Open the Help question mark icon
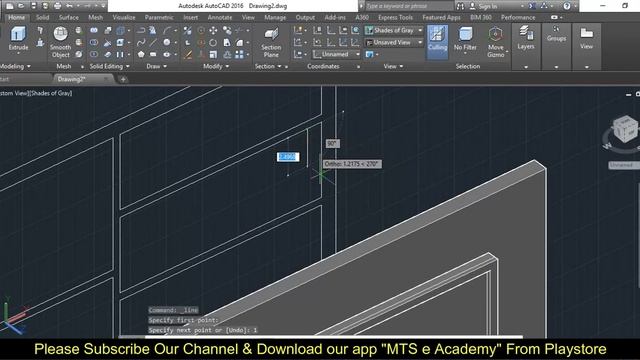This screenshot has width=640, height=360. pyautogui.click(x=567, y=6)
